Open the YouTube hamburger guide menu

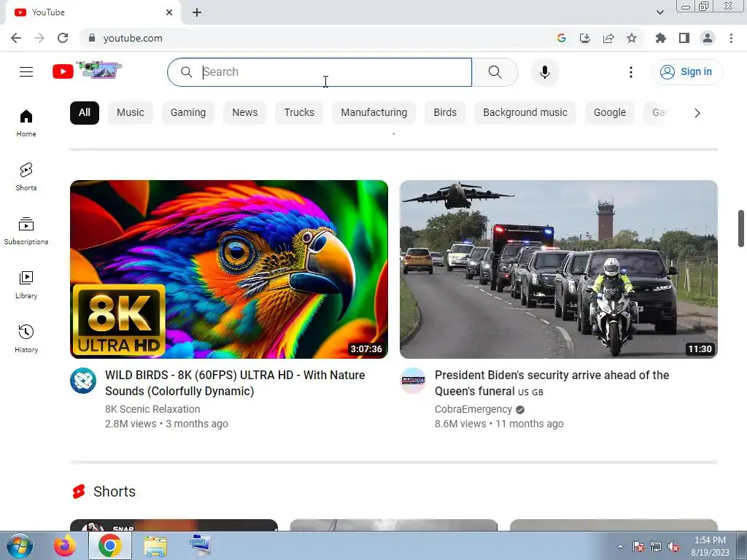(26, 72)
